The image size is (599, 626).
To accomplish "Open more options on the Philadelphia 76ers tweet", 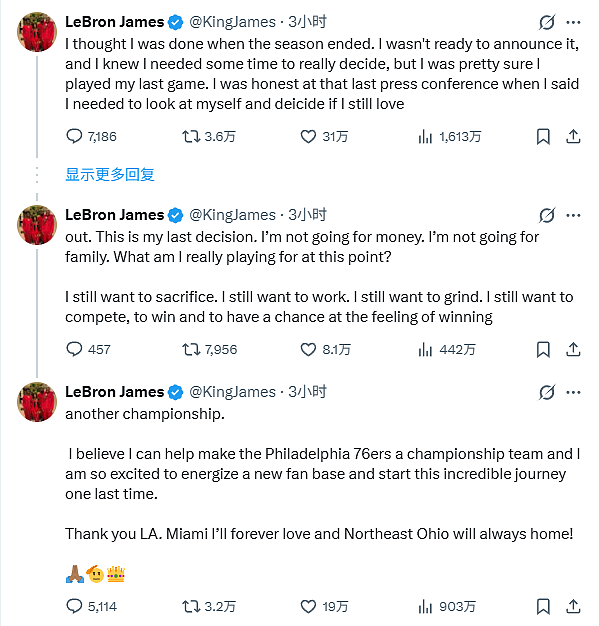I will [x=573, y=392].
